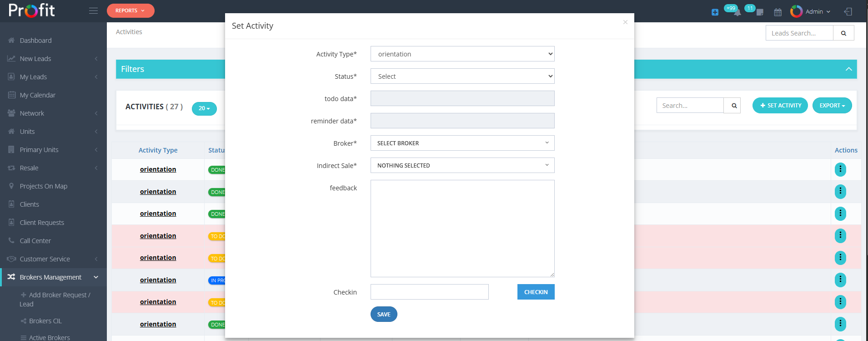The height and width of the screenshot is (341, 868).
Task: Toggle the hamburger sidebar menu icon
Action: point(93,10)
